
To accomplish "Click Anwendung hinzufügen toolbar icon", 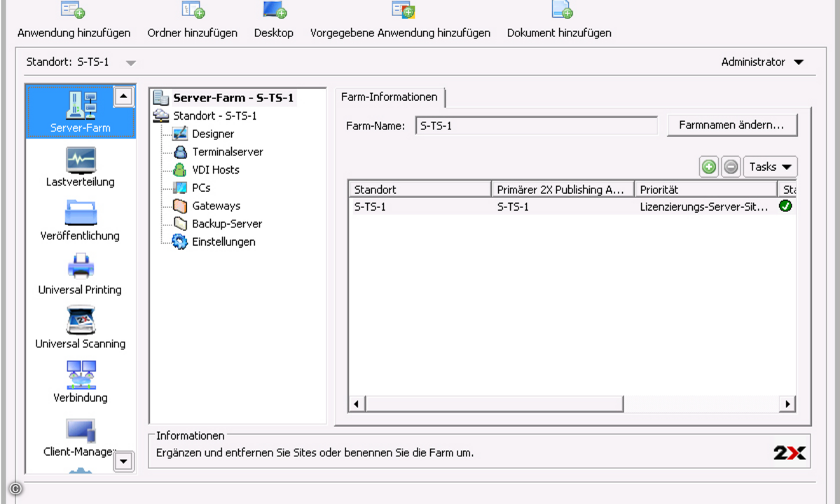I will 73,10.
